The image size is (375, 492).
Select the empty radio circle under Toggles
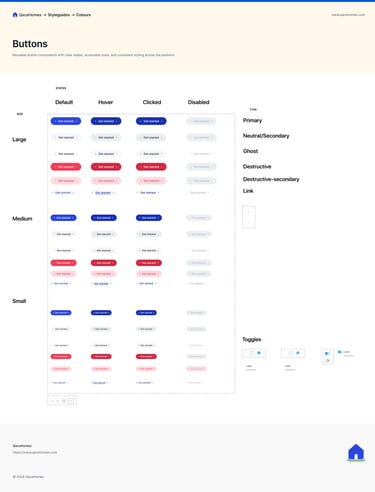pos(291,353)
